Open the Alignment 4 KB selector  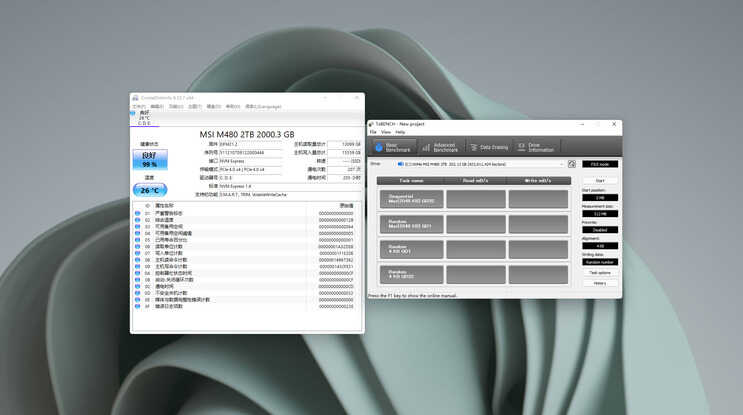(x=600, y=246)
